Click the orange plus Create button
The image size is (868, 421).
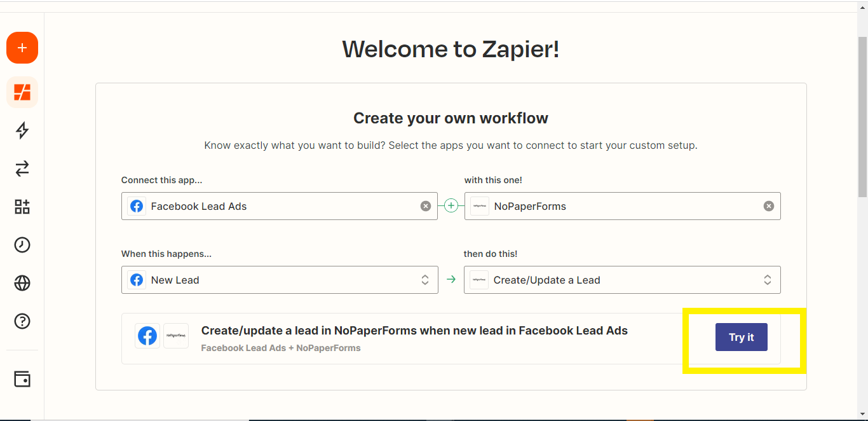(x=22, y=48)
